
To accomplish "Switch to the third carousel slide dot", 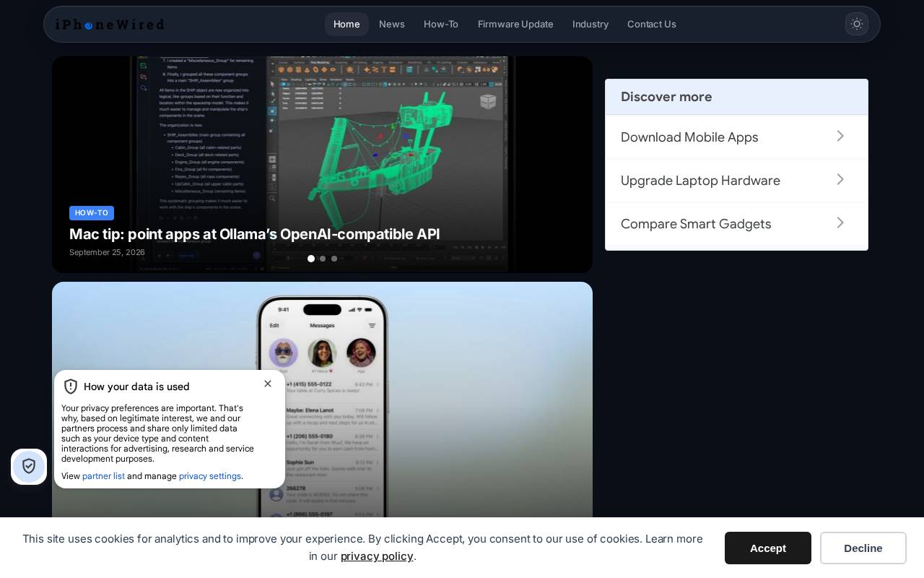I will point(334,259).
